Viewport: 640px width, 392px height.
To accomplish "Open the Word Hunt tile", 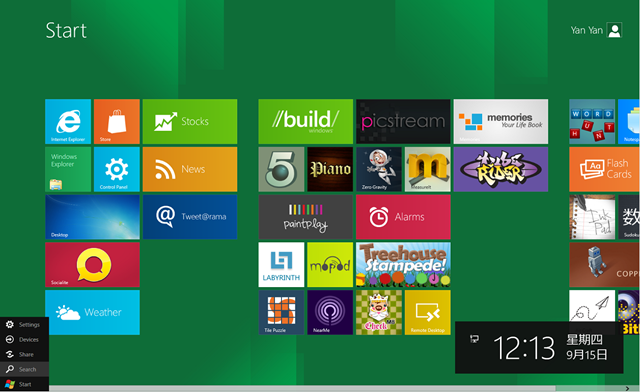I will point(592,121).
